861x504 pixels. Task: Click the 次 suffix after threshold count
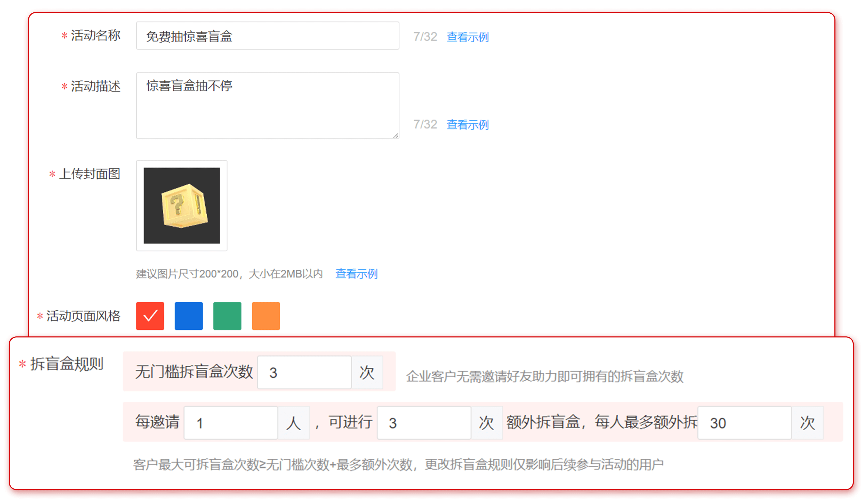tap(367, 372)
